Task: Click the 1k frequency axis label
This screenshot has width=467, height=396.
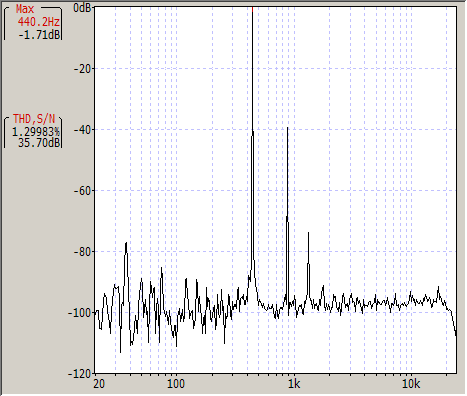Action: 294,384
